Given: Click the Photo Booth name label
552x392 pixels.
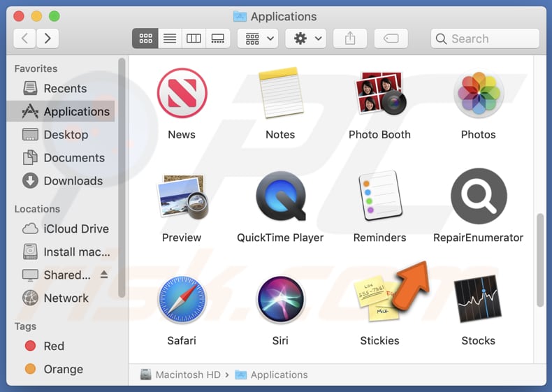Looking at the screenshot, I should 379,135.
